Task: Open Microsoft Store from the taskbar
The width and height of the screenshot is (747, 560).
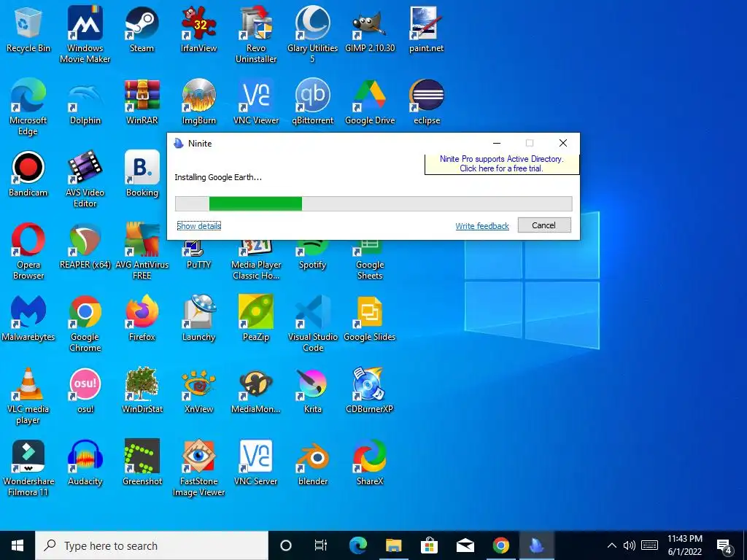Action: [x=429, y=545]
